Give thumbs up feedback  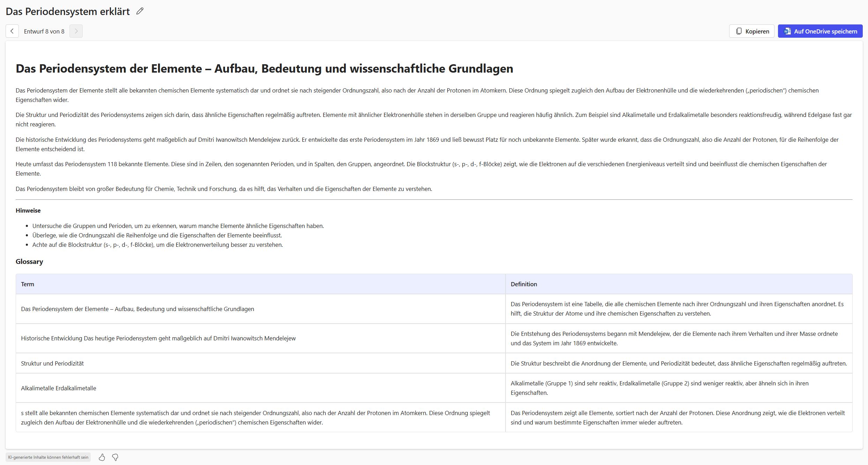point(102,457)
